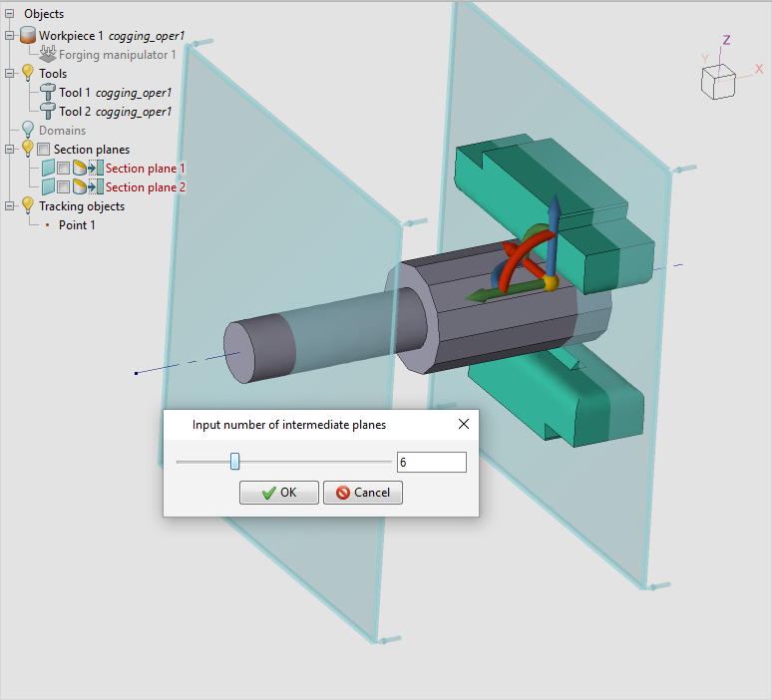This screenshot has width=772, height=700.
Task: Click the view orientation cube
Action: tap(718, 82)
